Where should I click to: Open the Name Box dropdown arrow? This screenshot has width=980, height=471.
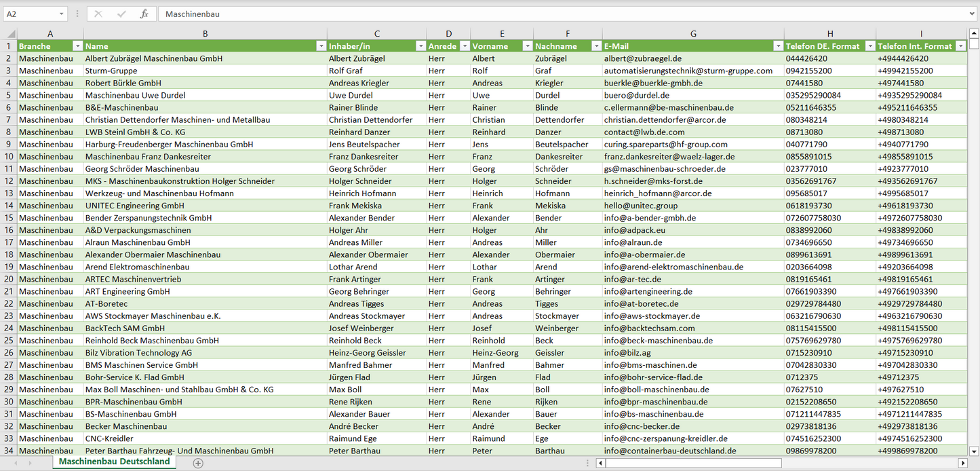pyautogui.click(x=62, y=14)
